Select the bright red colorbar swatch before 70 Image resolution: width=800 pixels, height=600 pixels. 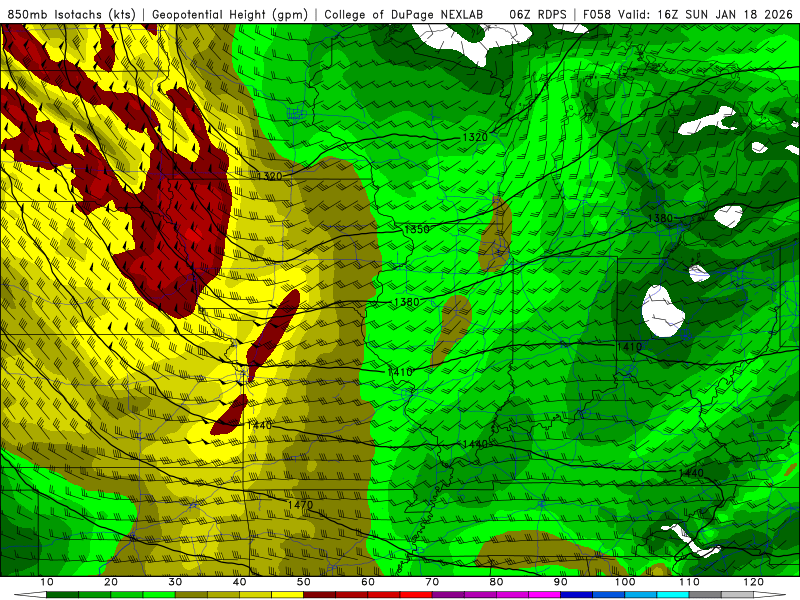click(416, 595)
